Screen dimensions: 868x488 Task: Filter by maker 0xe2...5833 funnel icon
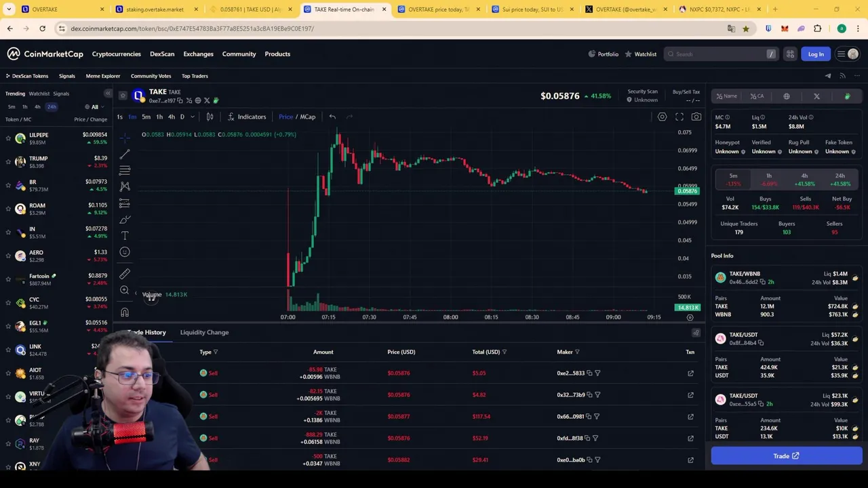pos(597,373)
